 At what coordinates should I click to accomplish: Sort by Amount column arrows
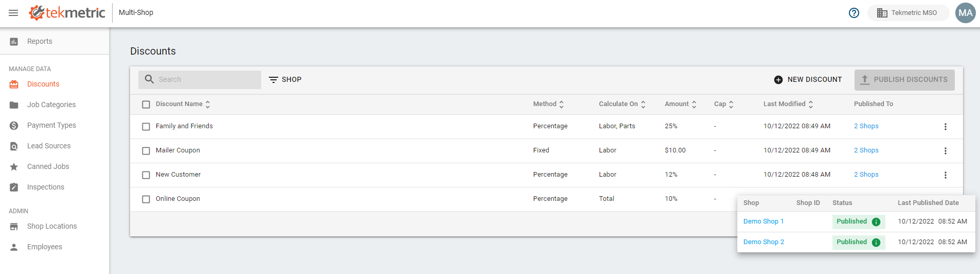point(694,105)
